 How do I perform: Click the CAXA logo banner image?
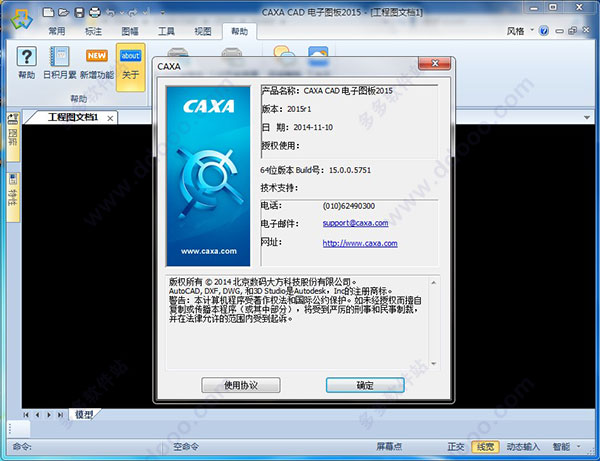(209, 176)
